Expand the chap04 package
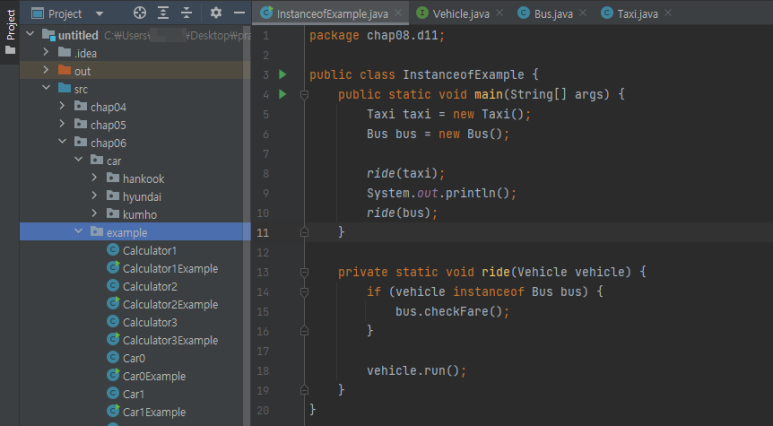This screenshot has height=426, width=773. click(62, 106)
